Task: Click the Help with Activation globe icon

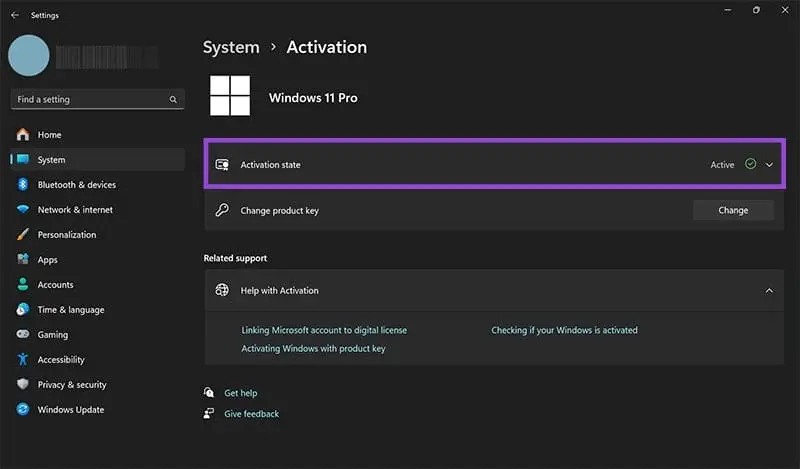Action: click(x=222, y=290)
